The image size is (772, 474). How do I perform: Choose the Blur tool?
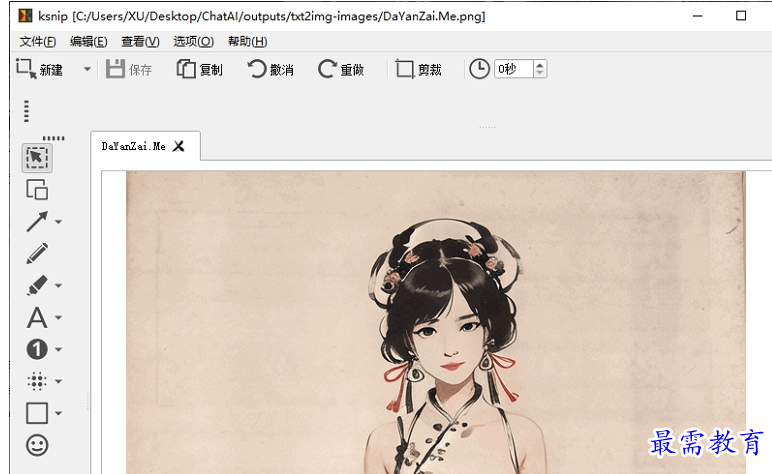coord(37,381)
